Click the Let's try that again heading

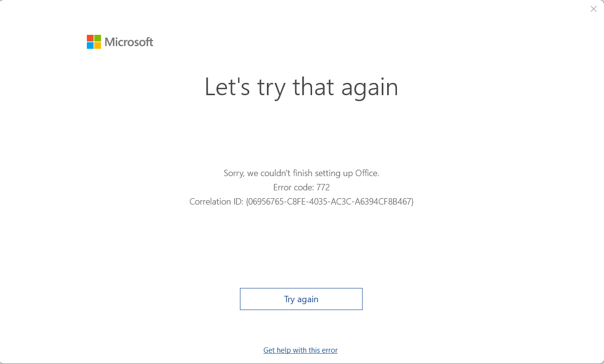301,87
